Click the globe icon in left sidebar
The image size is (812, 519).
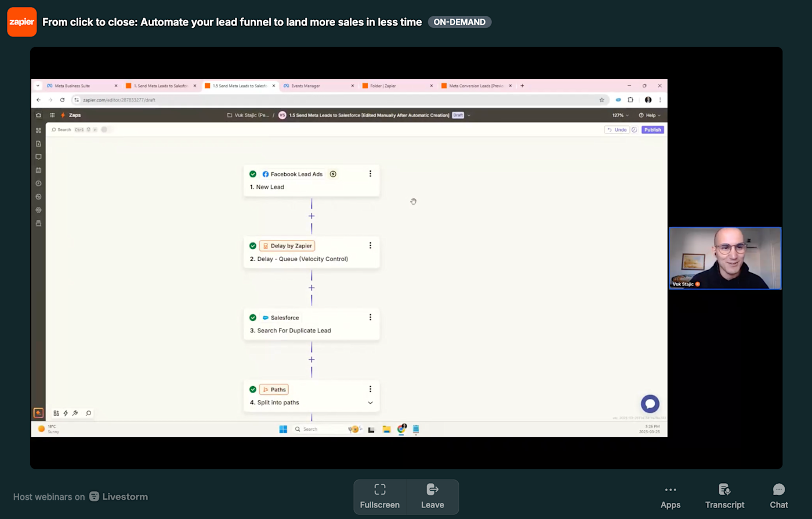[38, 197]
